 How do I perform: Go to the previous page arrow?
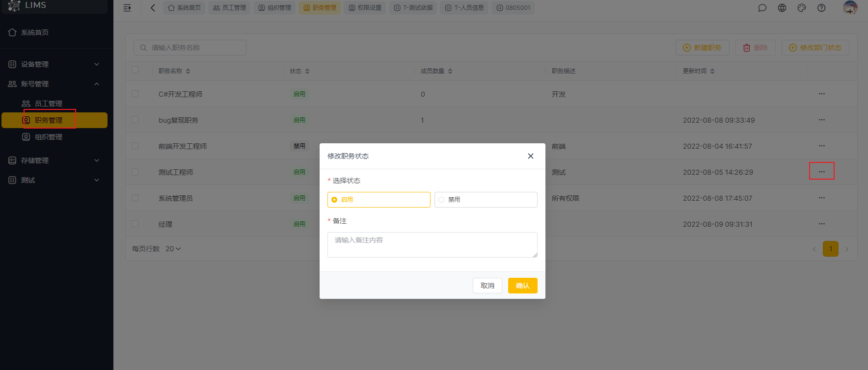click(814, 249)
